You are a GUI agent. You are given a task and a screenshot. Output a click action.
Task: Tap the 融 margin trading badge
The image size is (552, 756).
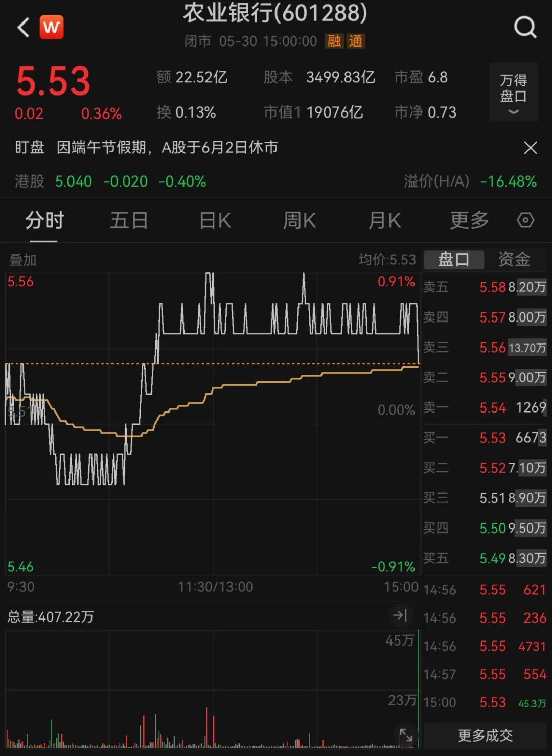(x=334, y=41)
